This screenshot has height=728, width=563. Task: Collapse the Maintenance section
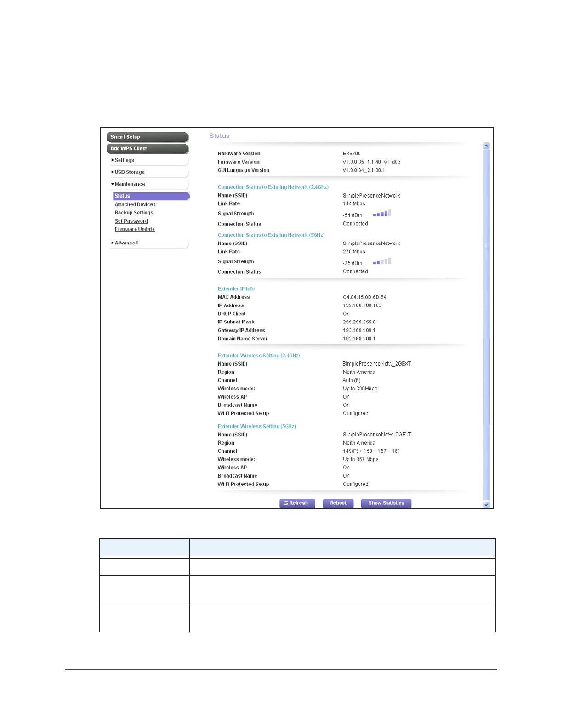coord(129,184)
